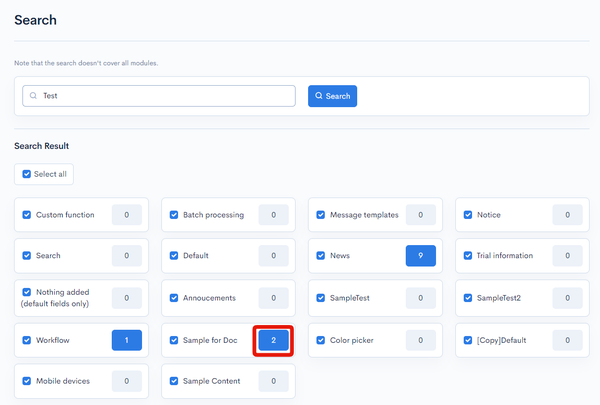Click the Notice result count 0
Viewport: 600px width, 405px height.
[x=567, y=215]
